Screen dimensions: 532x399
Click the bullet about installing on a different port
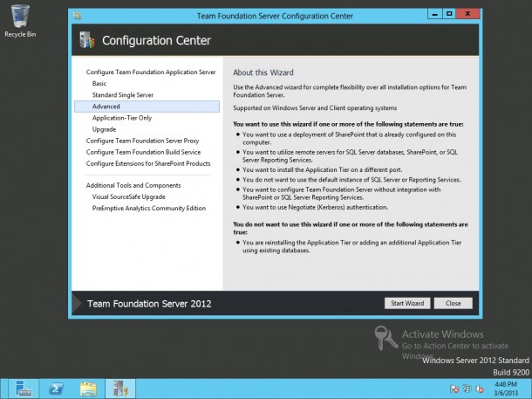(323, 169)
